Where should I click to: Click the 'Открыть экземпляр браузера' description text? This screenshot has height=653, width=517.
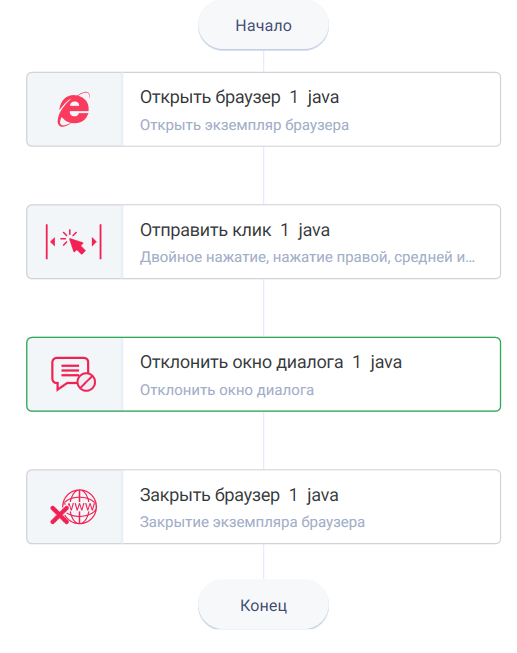[x=245, y=125]
